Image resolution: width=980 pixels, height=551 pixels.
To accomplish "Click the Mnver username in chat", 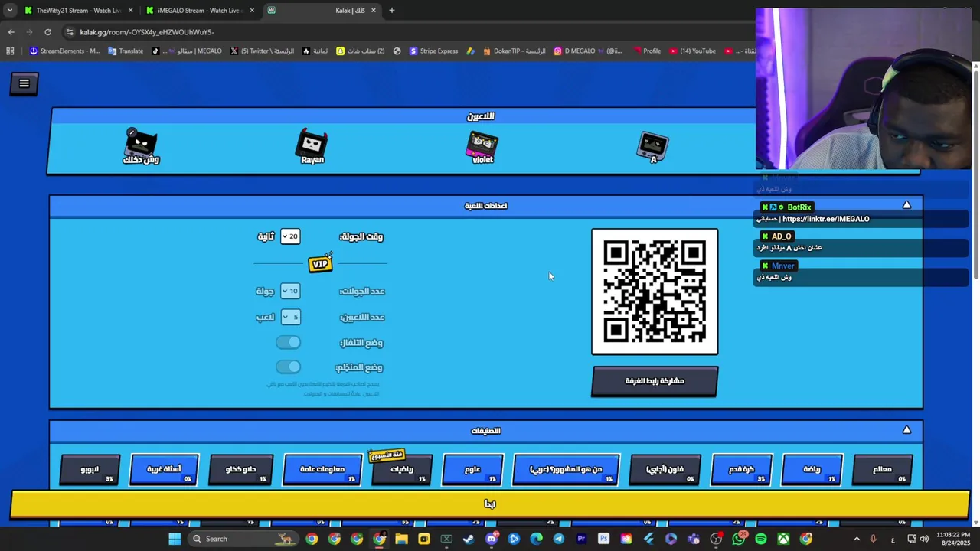I will pos(782,266).
